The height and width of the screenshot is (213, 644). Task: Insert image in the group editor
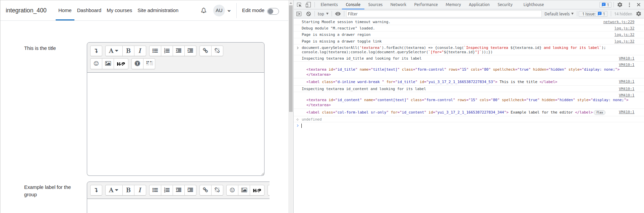pyautogui.click(x=244, y=190)
